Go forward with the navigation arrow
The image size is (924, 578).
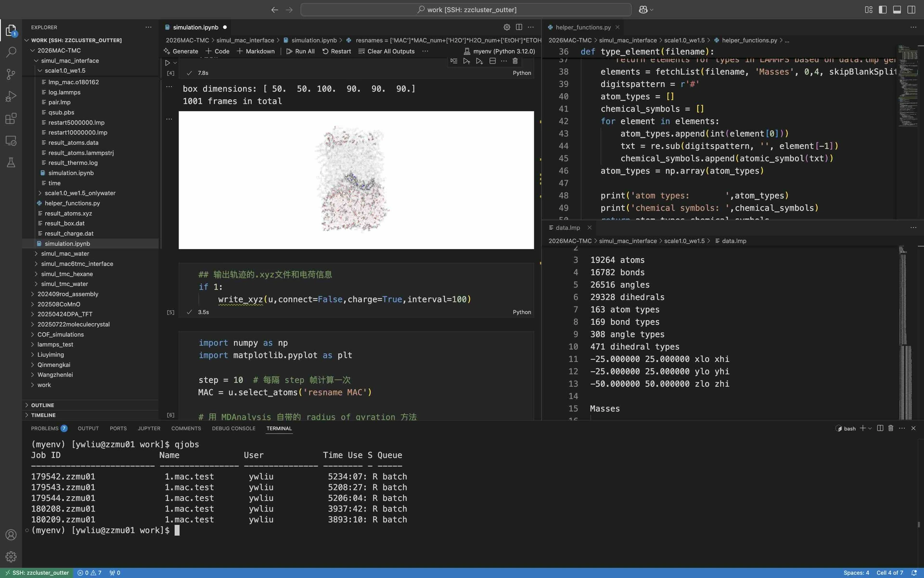pyautogui.click(x=289, y=10)
